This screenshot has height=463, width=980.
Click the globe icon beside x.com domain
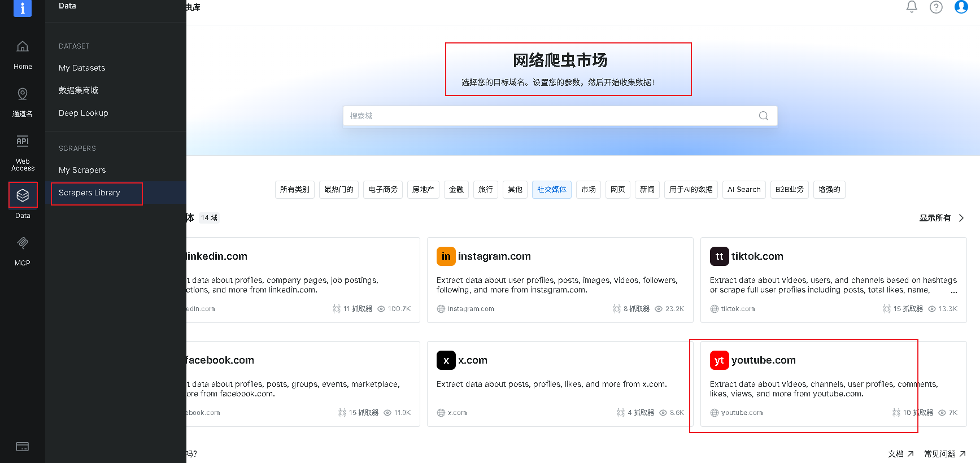tap(441, 413)
